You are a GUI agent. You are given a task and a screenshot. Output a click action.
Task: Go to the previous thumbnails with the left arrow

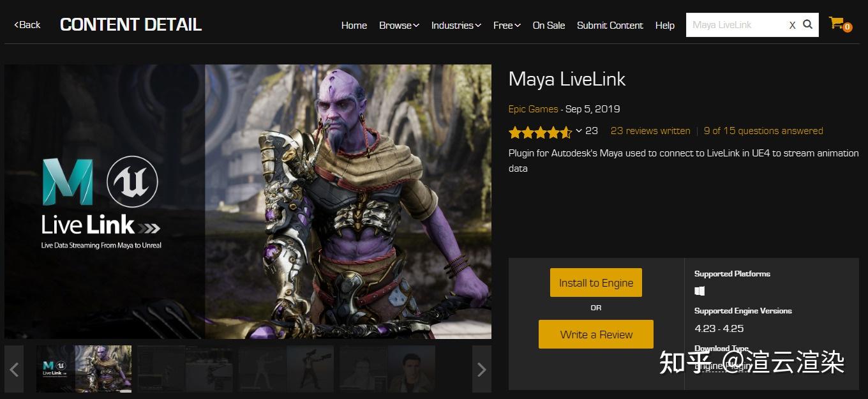click(x=14, y=369)
